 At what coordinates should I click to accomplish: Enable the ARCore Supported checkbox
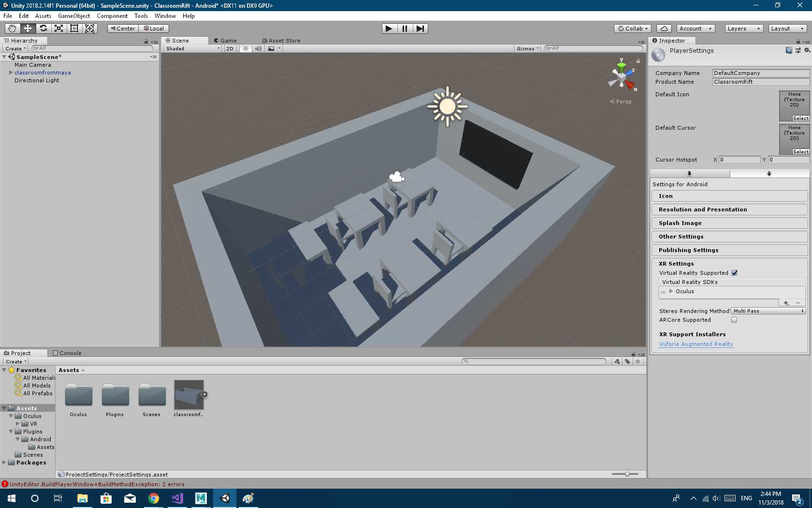734,320
